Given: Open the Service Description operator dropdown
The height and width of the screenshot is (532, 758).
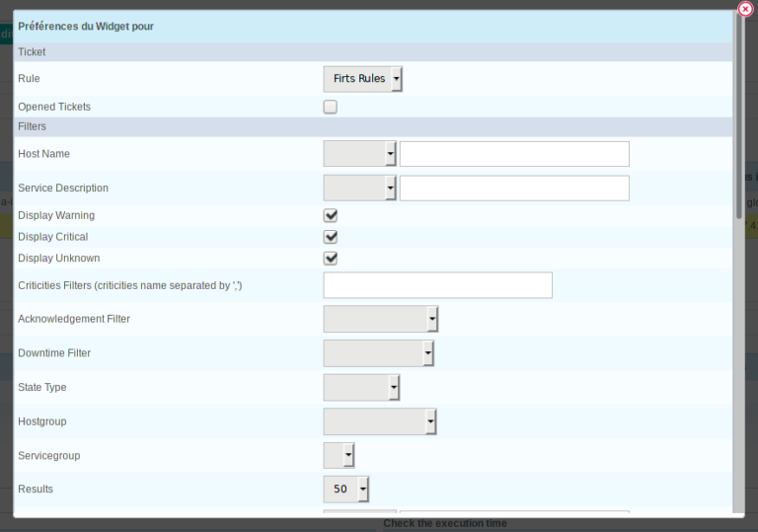Looking at the screenshot, I should tap(359, 188).
